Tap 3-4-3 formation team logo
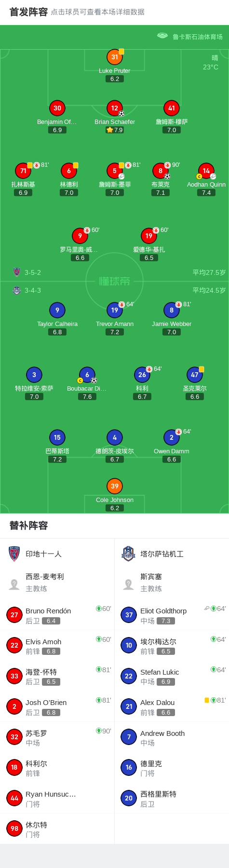The width and height of the screenshot is (229, 868). pyautogui.click(x=17, y=290)
